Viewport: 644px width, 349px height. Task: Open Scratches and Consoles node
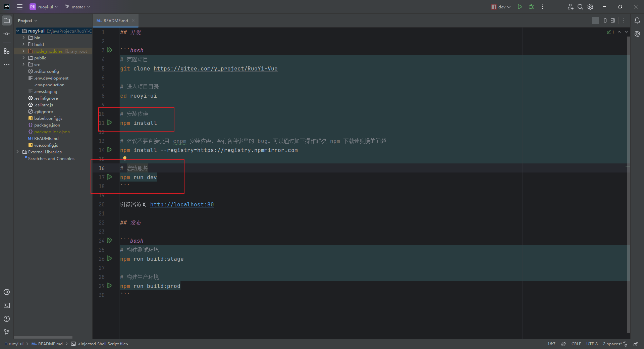51,158
